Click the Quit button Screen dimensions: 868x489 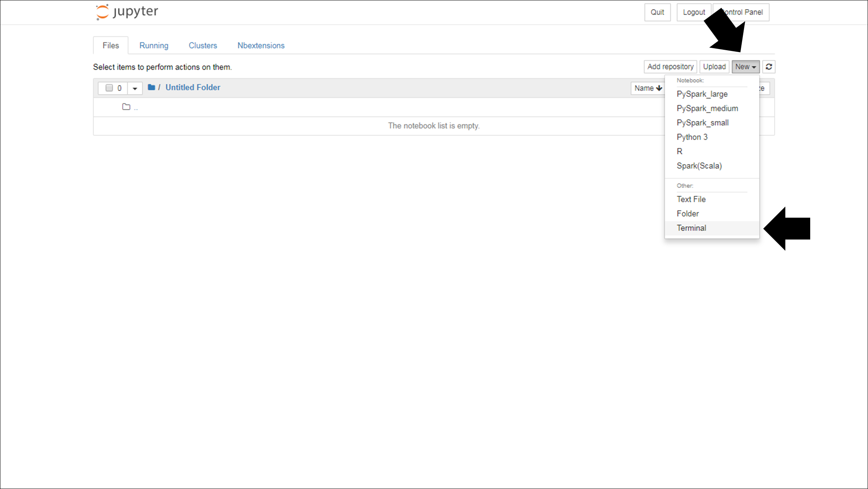tap(658, 12)
